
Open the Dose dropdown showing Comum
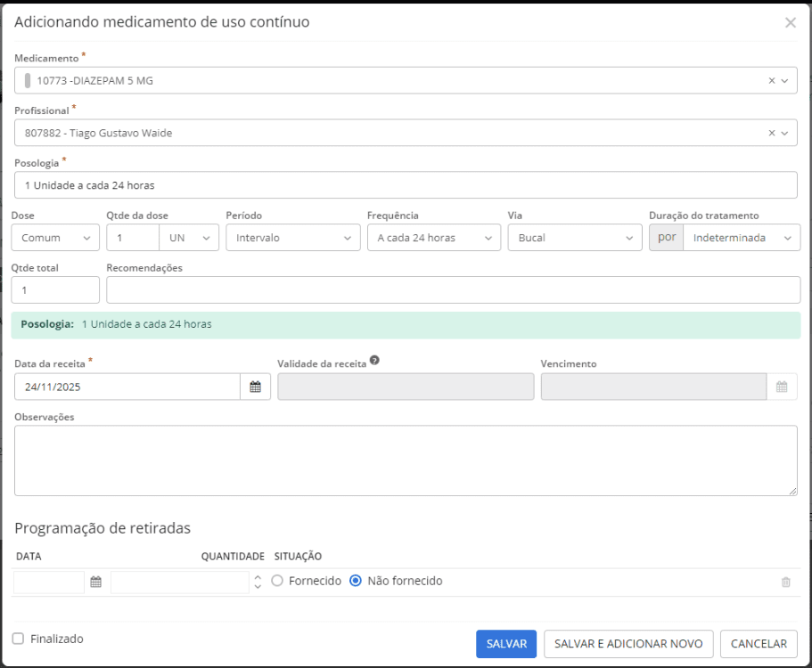pos(54,238)
